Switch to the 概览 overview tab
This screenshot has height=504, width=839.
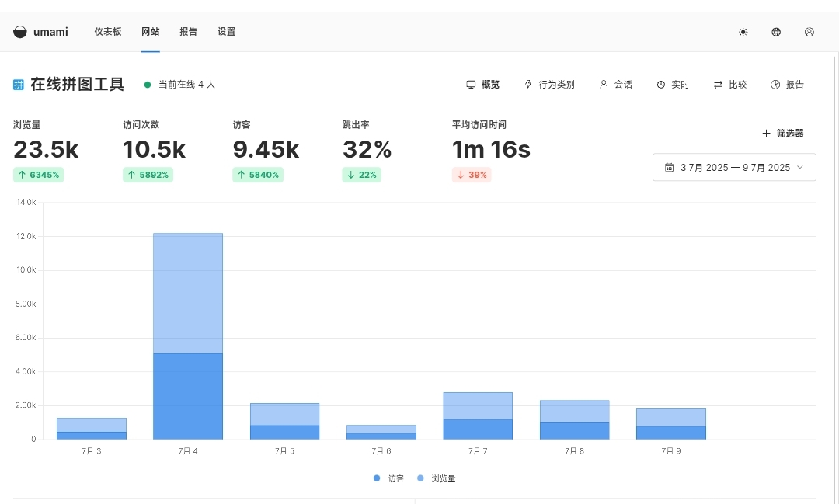click(482, 85)
